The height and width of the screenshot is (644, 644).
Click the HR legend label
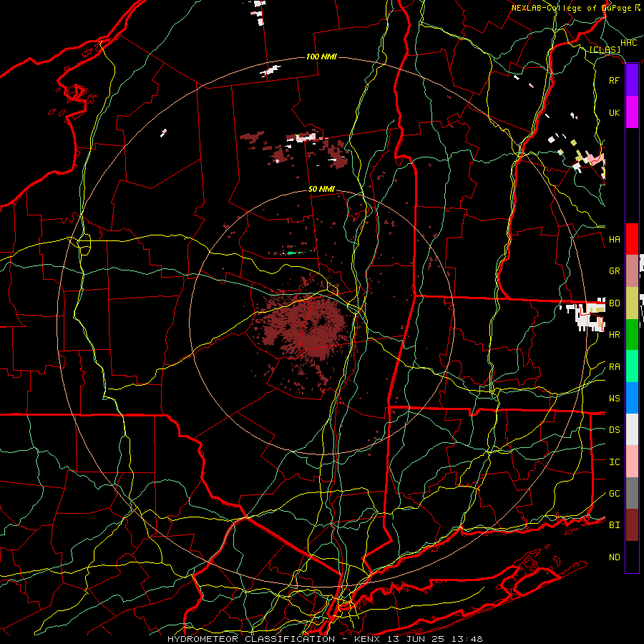pyautogui.click(x=615, y=335)
